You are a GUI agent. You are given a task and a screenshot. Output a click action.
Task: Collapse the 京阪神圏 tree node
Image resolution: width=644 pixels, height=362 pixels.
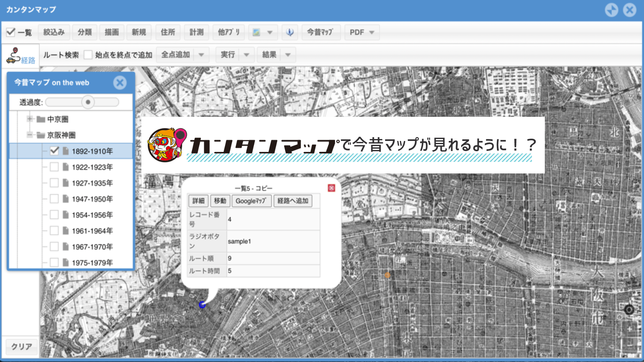(x=30, y=135)
